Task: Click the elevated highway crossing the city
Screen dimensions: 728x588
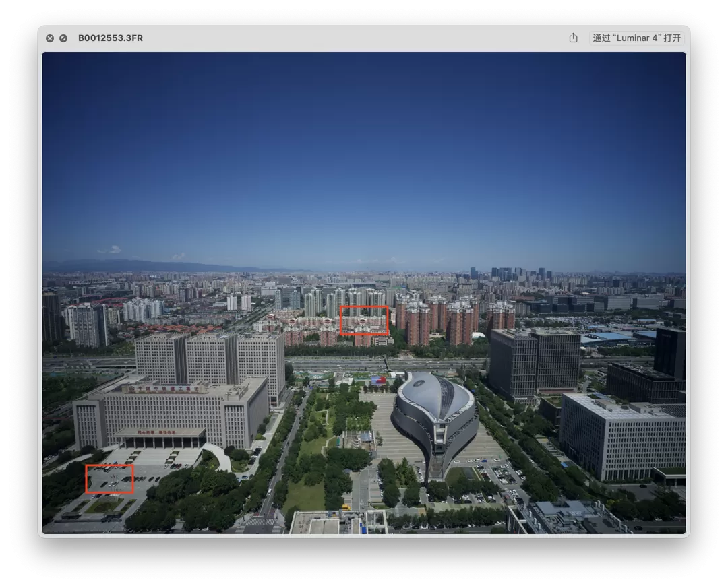Action: [337, 362]
